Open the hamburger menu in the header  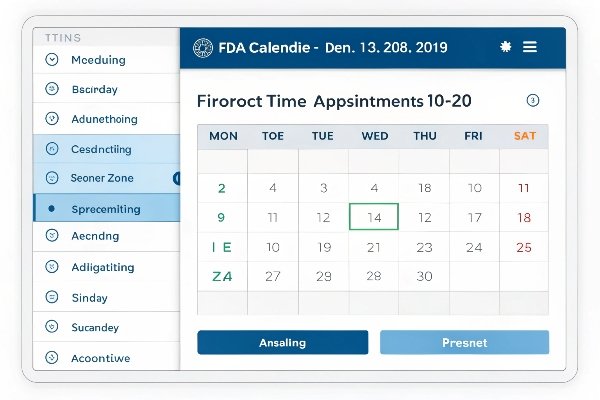530,47
